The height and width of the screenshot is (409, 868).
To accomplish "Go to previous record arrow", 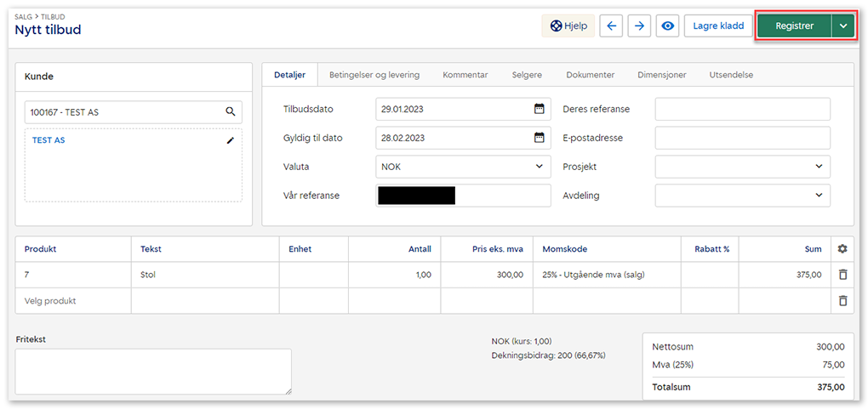I will pos(611,26).
